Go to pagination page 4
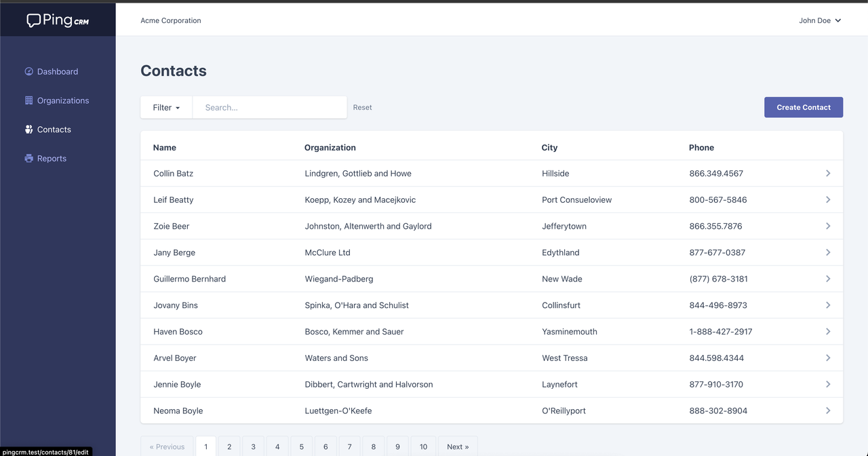Image resolution: width=868 pixels, height=456 pixels. click(x=277, y=446)
